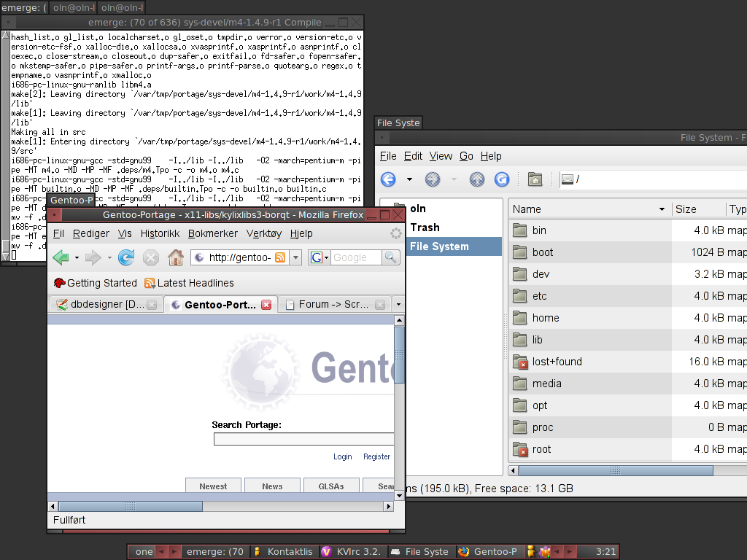The image size is (747, 560).
Task: Click Firefox vertical scrollbar thumb
Action: 400,355
